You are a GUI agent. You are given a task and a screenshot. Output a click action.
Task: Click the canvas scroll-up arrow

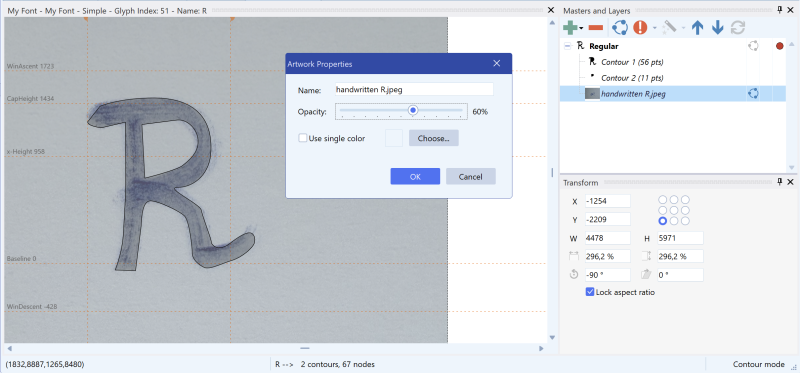552,22
